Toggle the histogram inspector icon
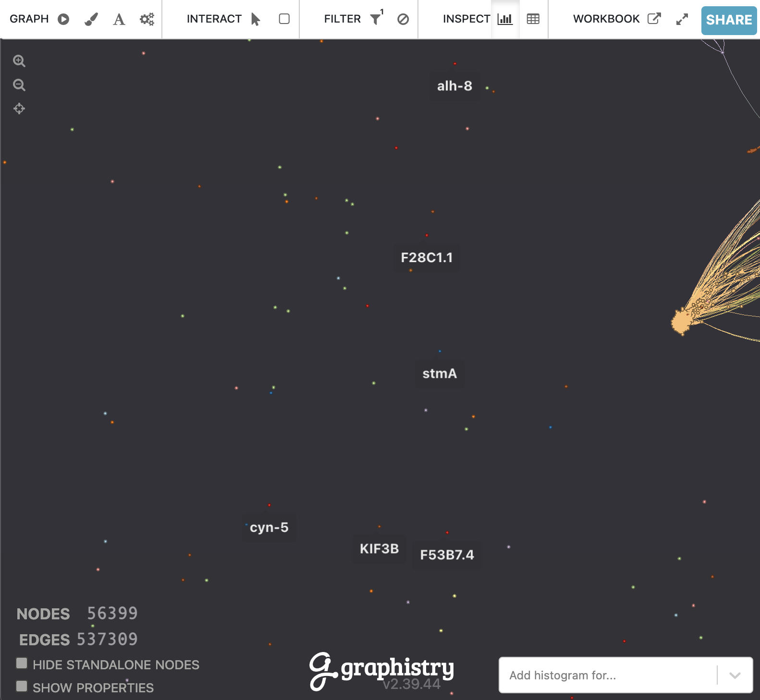 505,19
